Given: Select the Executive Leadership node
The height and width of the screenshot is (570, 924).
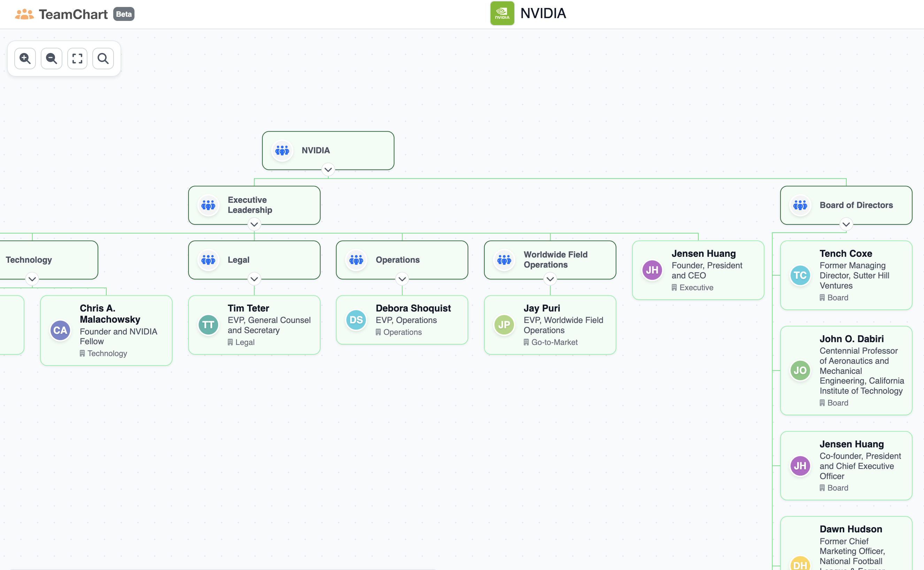Looking at the screenshot, I should [254, 205].
